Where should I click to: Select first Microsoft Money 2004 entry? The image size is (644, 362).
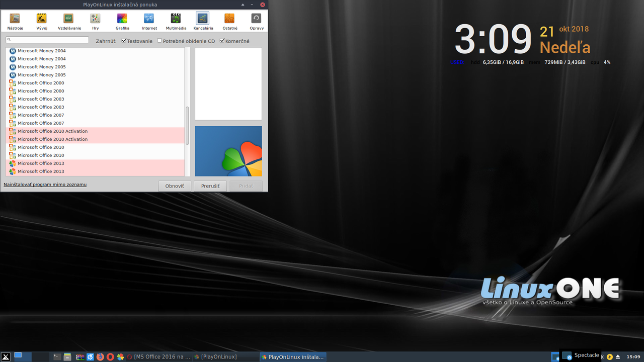click(x=96, y=51)
